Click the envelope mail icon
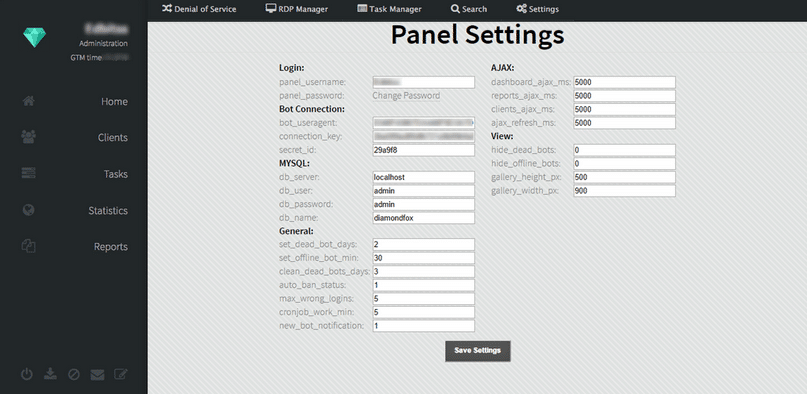 pos(97,375)
